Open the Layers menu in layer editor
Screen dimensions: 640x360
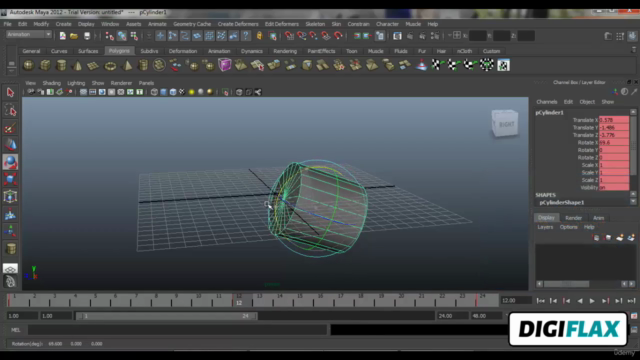545,227
